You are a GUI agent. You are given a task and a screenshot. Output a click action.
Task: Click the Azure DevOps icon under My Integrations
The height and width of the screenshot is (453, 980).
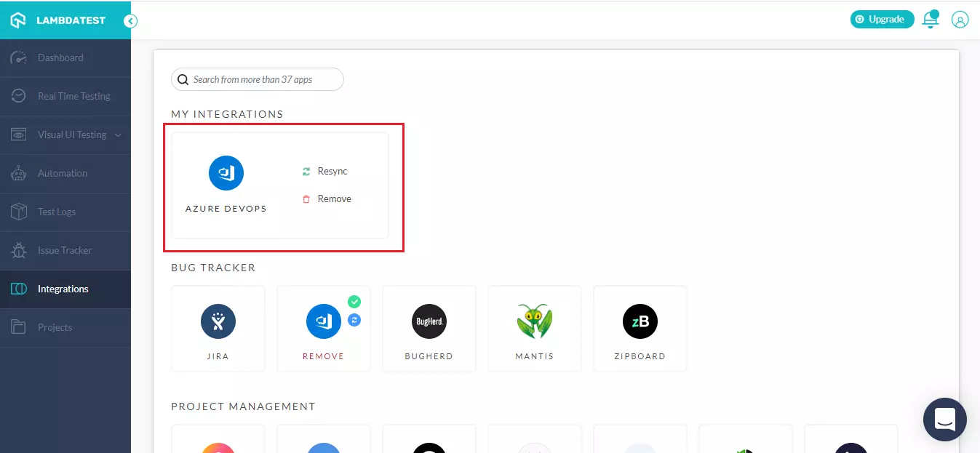[x=226, y=172]
